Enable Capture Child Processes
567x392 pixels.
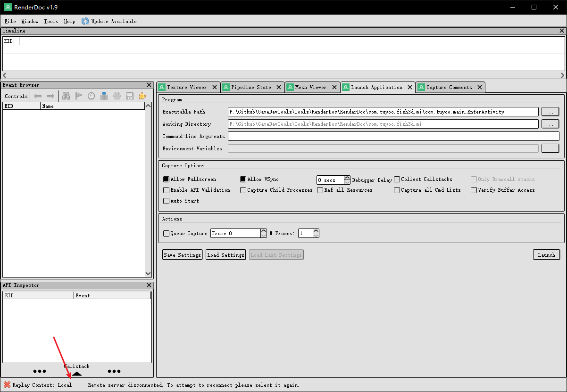243,190
